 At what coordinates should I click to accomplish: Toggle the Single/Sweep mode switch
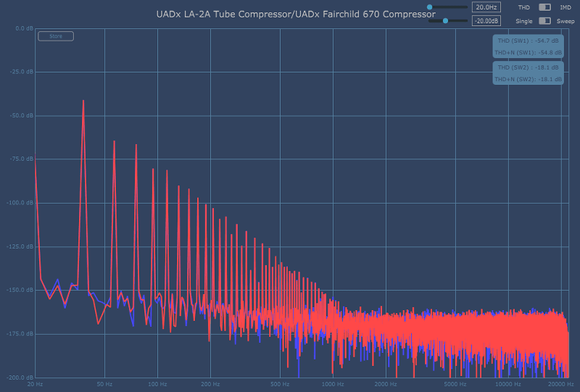tap(544, 21)
